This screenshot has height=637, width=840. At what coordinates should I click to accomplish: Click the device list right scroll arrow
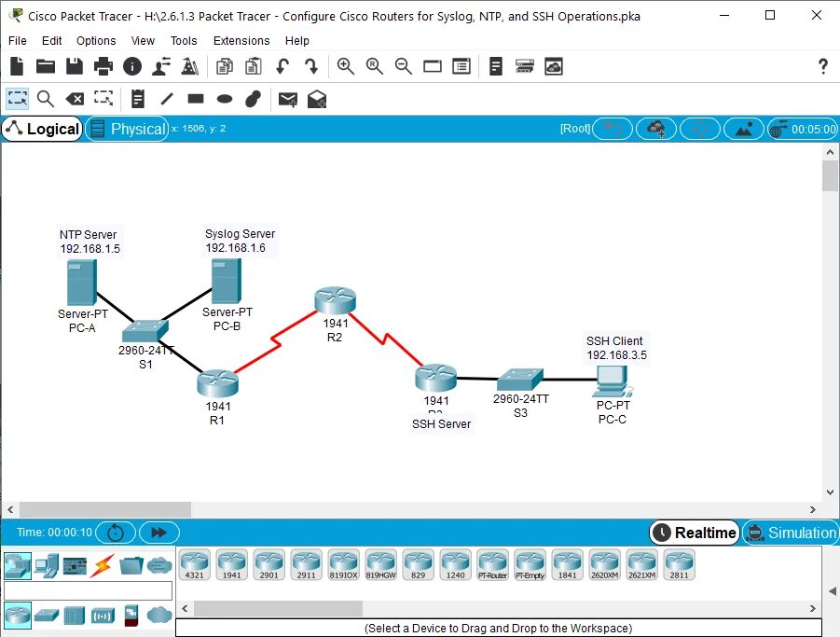813,608
